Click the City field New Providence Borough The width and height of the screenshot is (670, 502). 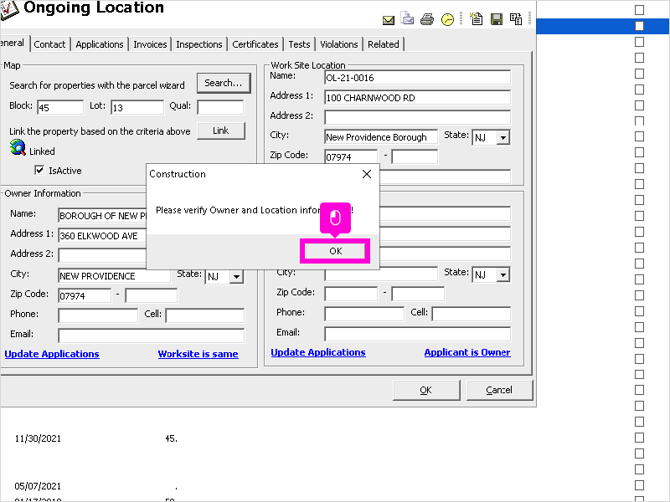coord(381,137)
